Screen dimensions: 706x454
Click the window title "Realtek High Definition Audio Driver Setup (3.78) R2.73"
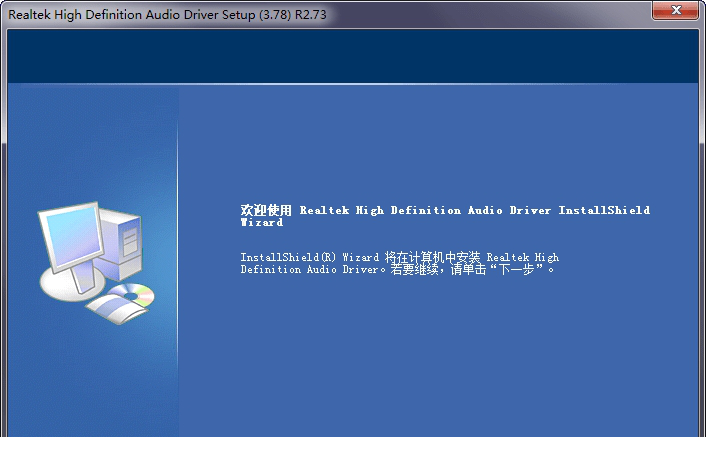[x=167, y=14]
